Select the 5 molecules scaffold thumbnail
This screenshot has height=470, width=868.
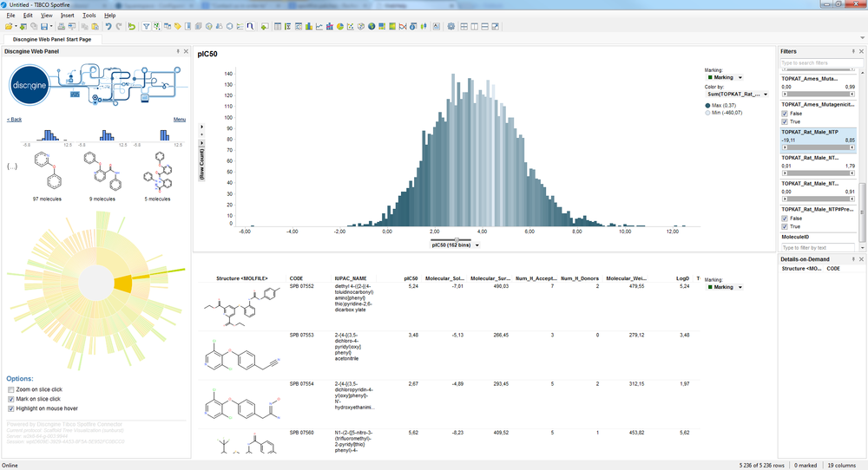click(158, 173)
